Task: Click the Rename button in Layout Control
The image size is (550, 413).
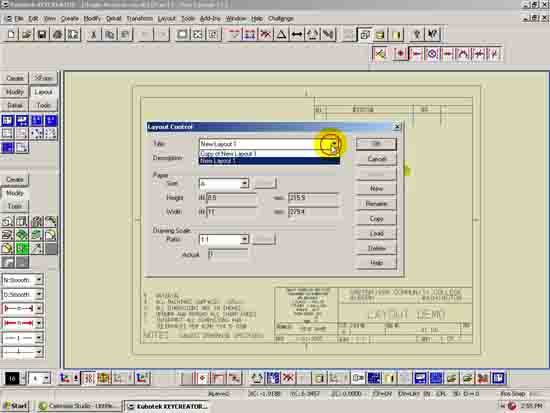Action: (376, 204)
